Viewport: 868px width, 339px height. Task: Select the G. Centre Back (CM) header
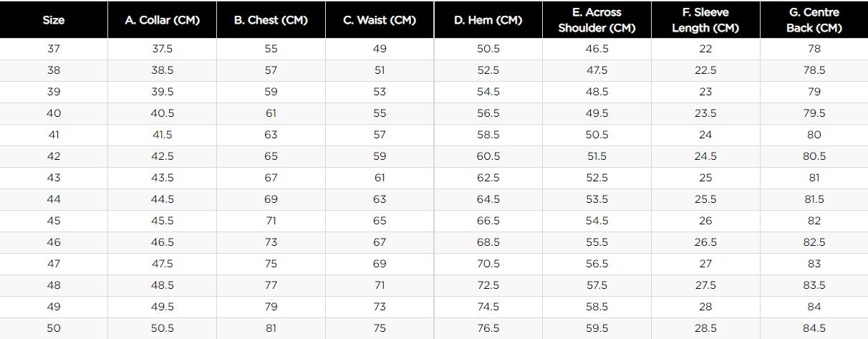(814, 20)
